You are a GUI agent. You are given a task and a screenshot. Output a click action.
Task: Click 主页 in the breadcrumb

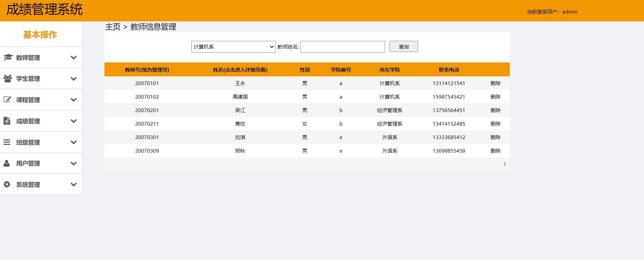(x=113, y=27)
